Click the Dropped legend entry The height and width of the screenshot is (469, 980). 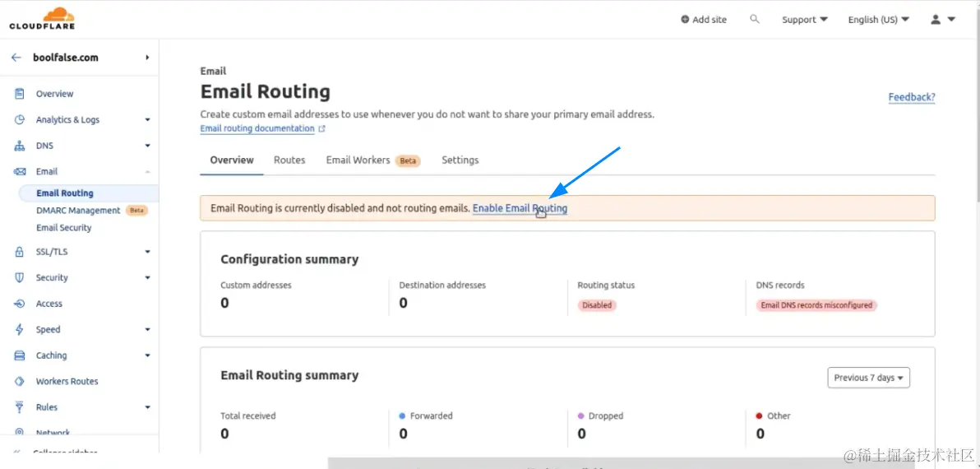(x=601, y=416)
